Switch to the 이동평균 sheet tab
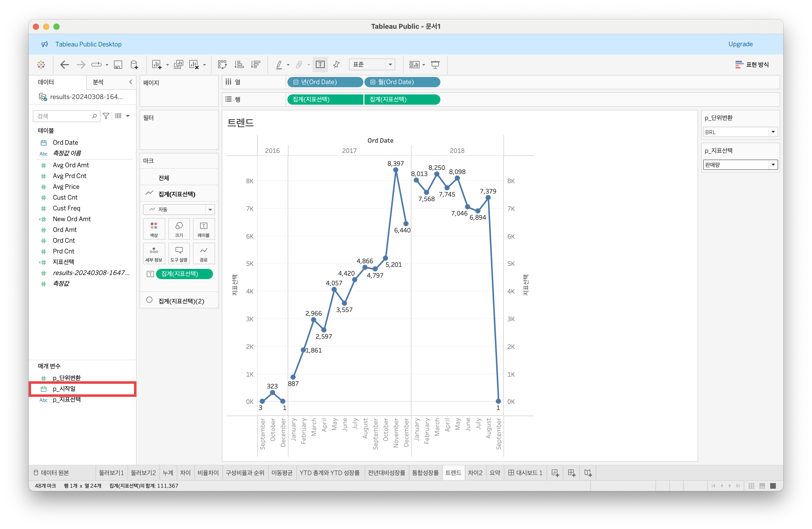This screenshot has width=812, height=529. (x=282, y=473)
